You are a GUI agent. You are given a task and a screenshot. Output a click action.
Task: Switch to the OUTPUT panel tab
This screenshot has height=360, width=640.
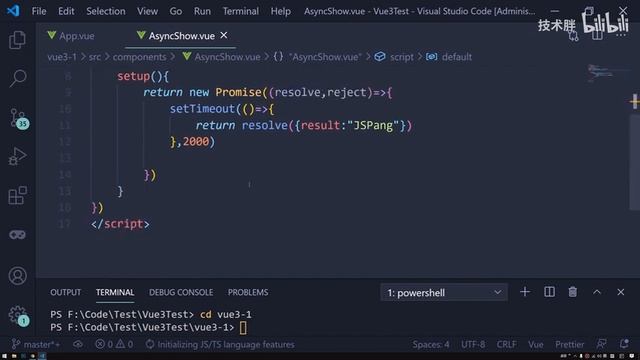[65, 292]
